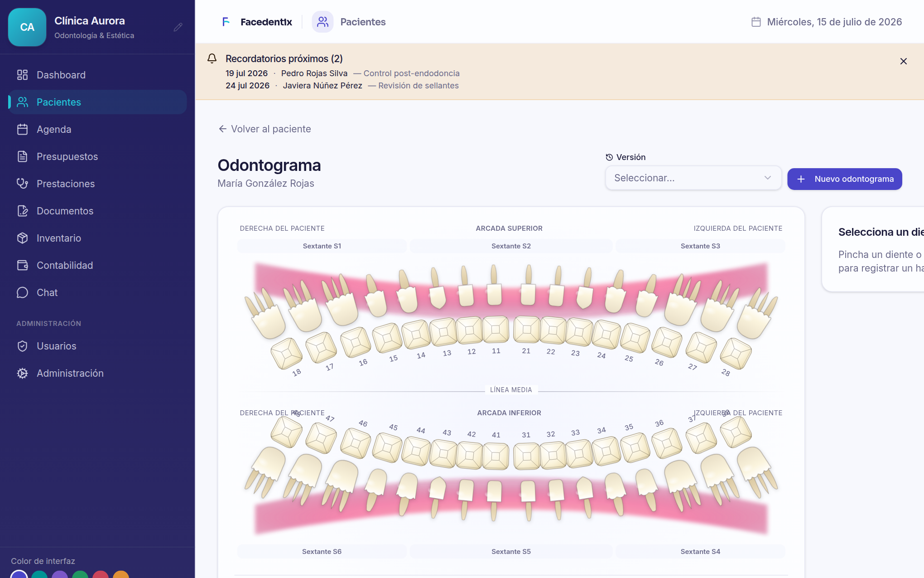The image size is (924, 578).
Task: Select occlusal view of tooth 28
Action: pos(736,353)
